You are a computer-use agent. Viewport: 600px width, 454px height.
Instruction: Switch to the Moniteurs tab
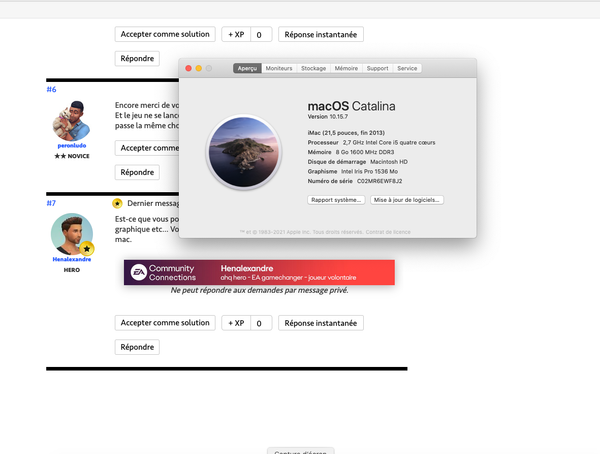click(x=279, y=68)
